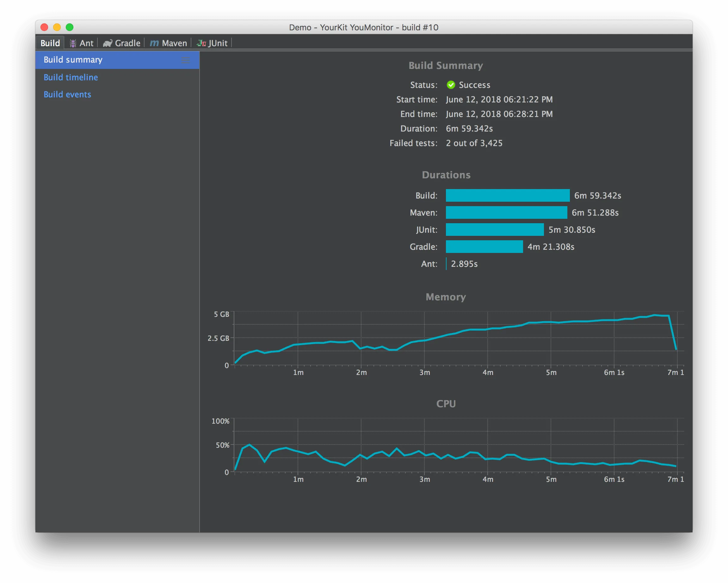
Task: Close the YouMonitor window with red button
Action: pyautogui.click(x=44, y=27)
